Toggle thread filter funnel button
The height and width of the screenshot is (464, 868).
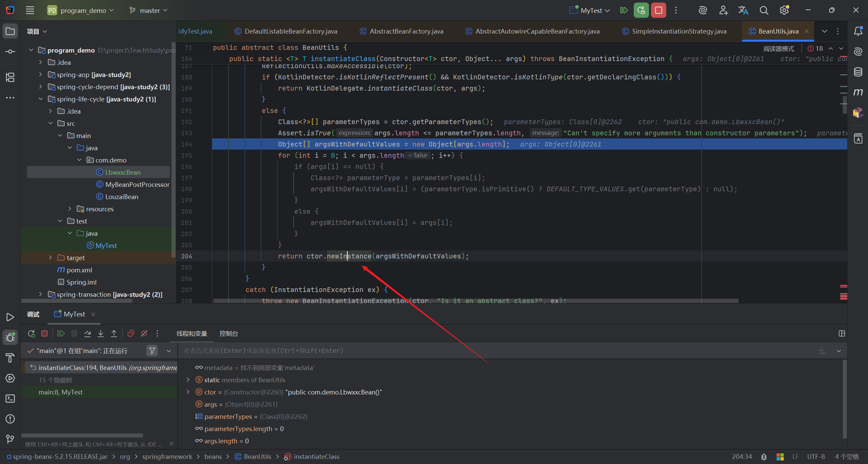[x=152, y=351]
